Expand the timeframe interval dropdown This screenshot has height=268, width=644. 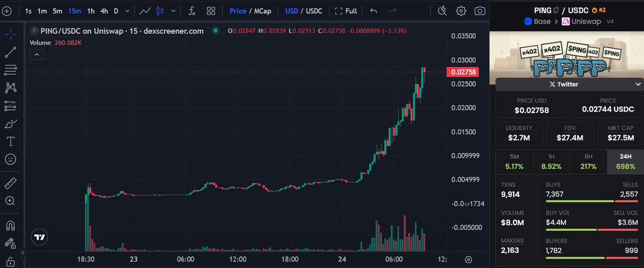(x=127, y=11)
